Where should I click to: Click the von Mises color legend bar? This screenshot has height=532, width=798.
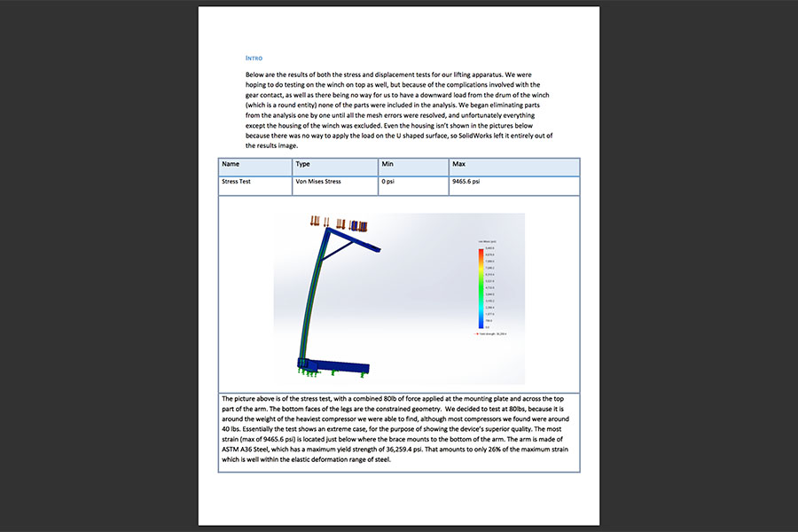pyautogui.click(x=481, y=289)
